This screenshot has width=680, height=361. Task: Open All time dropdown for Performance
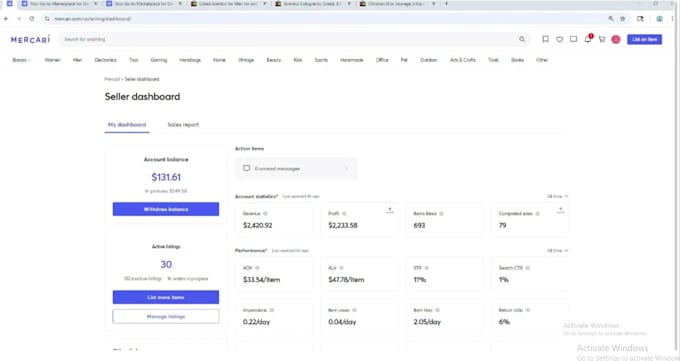557,251
